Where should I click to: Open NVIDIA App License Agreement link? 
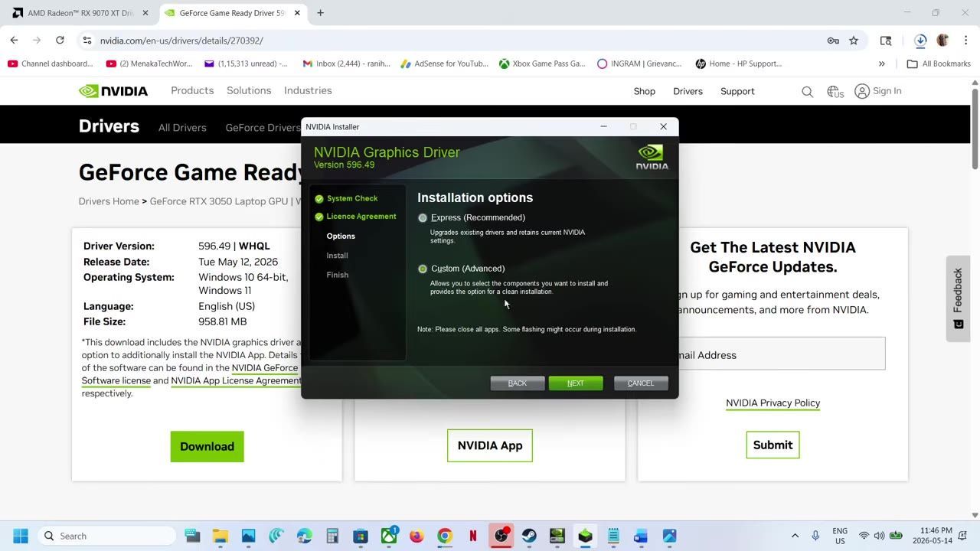236,380
